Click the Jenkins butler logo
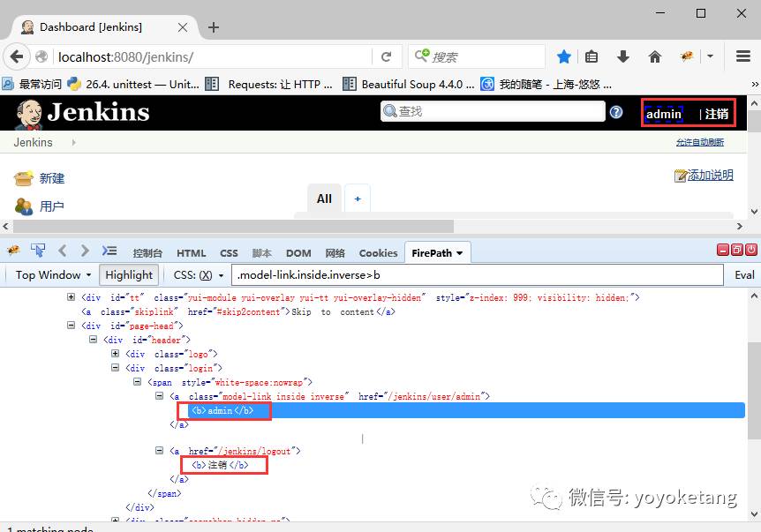Viewport: 761px width, 532px height. pyautogui.click(x=28, y=115)
